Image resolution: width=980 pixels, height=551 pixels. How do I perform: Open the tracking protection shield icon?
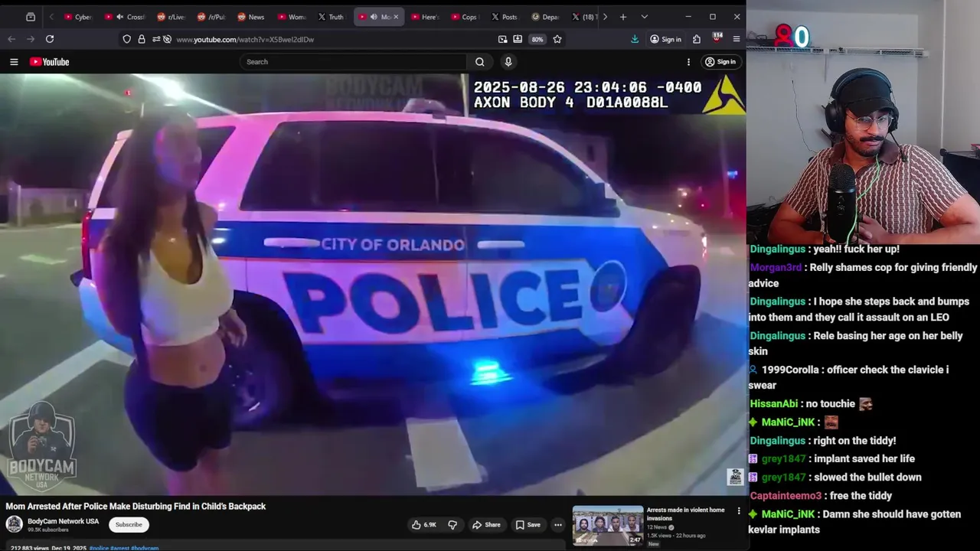127,39
